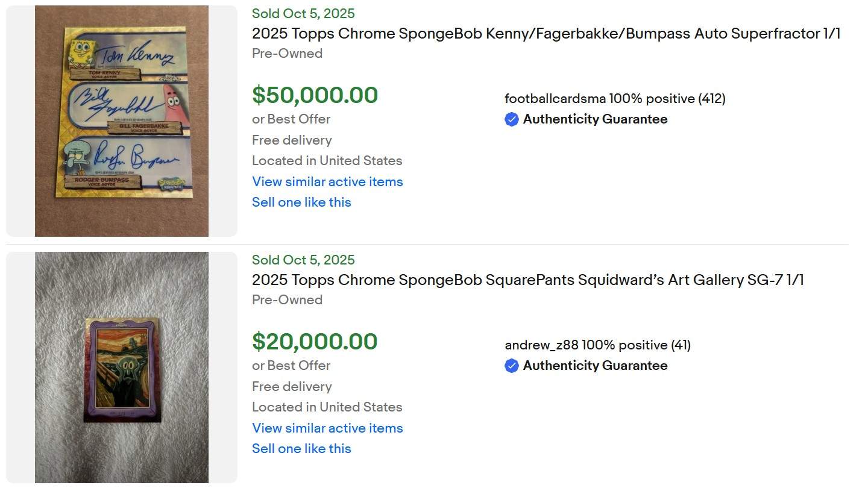The image size is (868, 488).
Task: Click the first listing's Sold Oct 5, 2025 label
Action: [x=303, y=13]
